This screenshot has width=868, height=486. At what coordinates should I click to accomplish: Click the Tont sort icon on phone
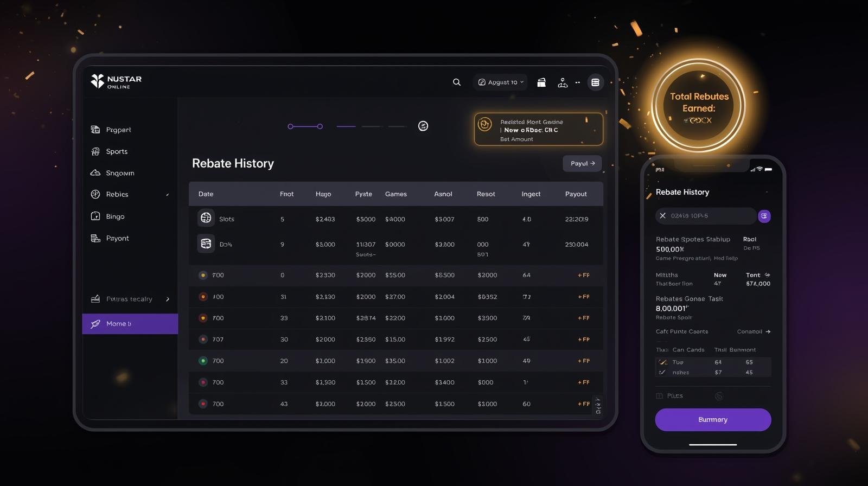pyautogui.click(x=767, y=275)
